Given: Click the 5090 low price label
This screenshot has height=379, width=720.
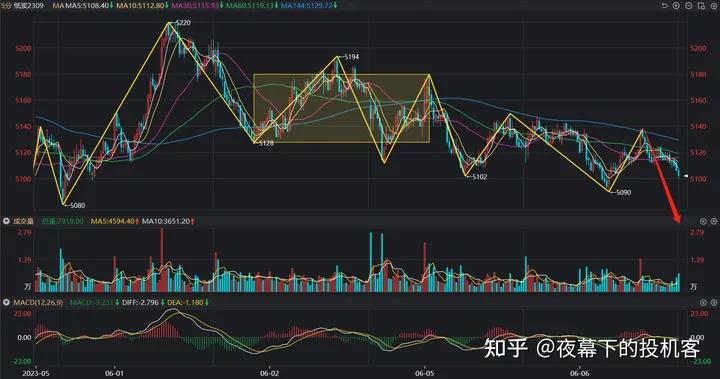Looking at the screenshot, I should 623,192.
